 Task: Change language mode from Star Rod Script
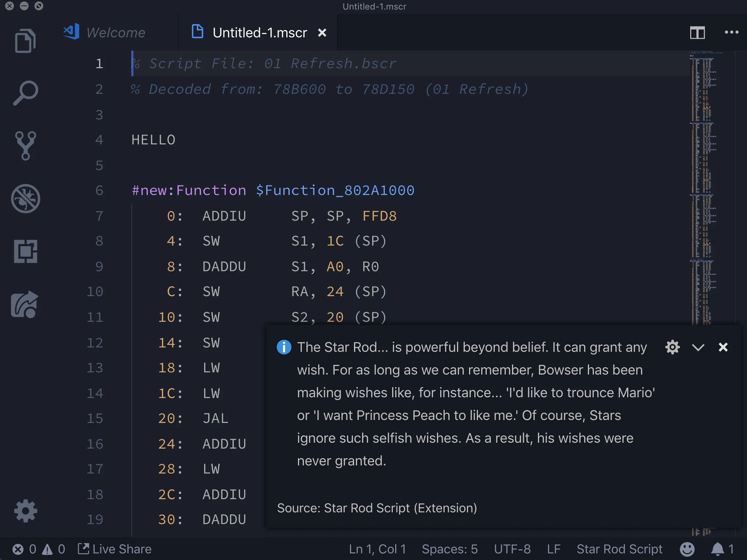click(619, 549)
